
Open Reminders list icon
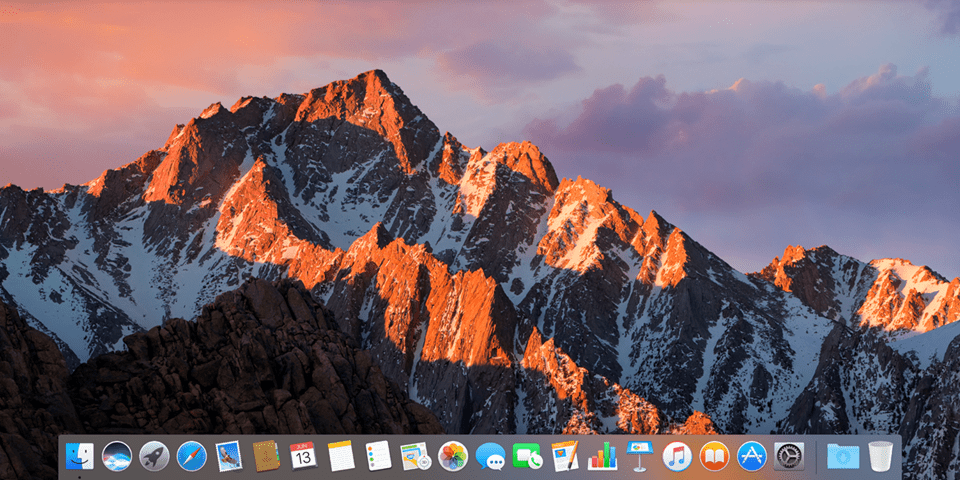(378, 456)
